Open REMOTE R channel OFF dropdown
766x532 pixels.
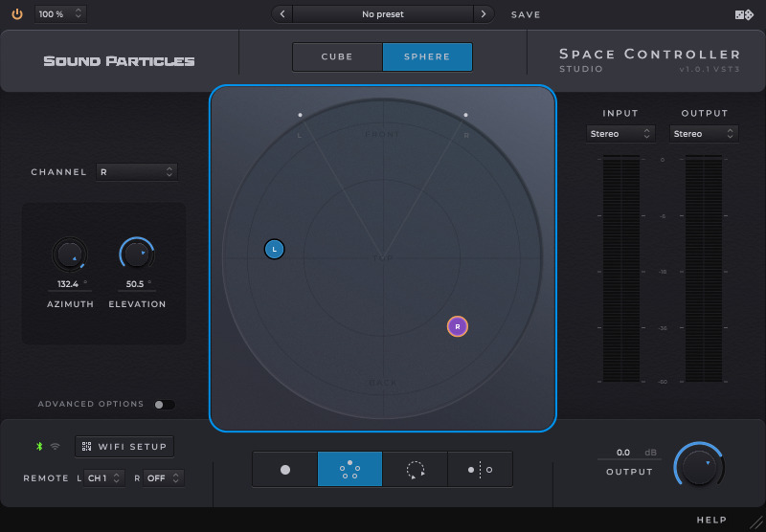164,478
